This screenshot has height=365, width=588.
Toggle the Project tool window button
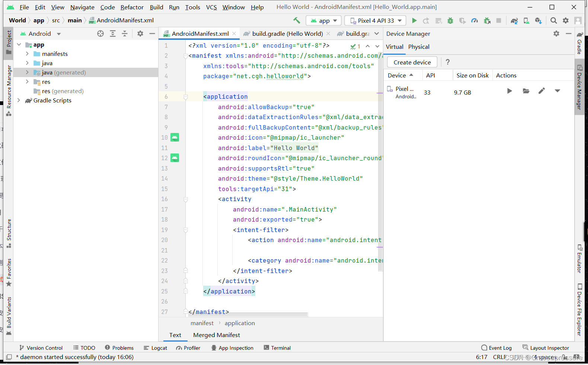click(9, 42)
